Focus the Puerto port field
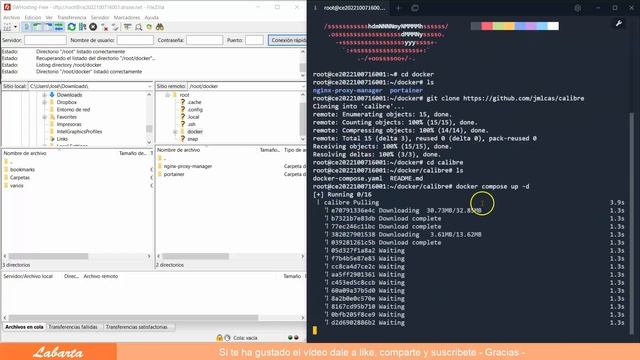The image size is (640, 360). click(x=254, y=40)
